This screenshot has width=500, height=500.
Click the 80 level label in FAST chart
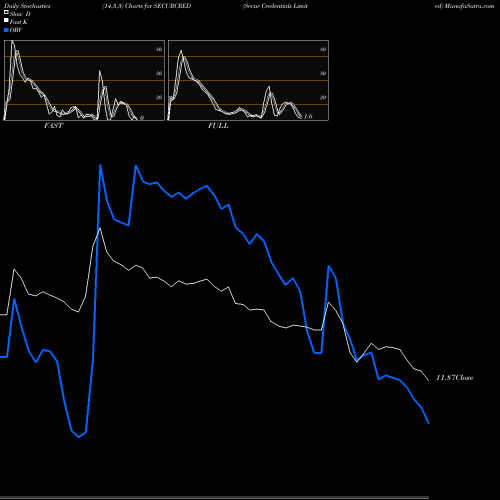coord(159,49)
